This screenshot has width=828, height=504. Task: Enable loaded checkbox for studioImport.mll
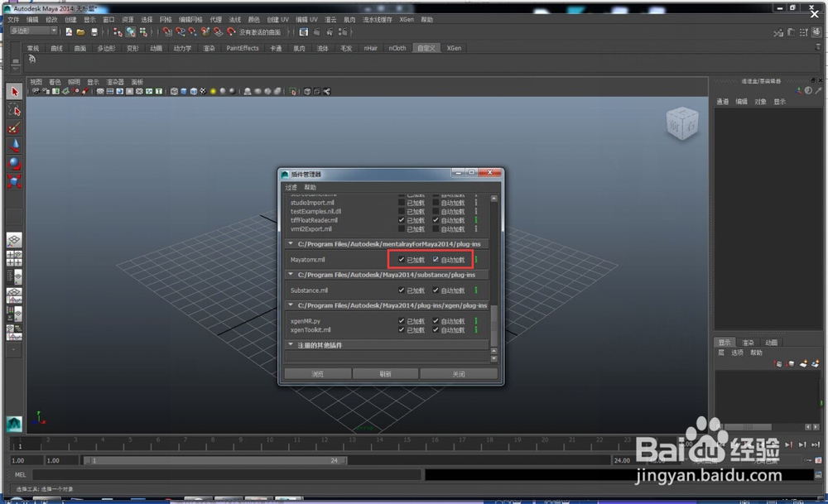pyautogui.click(x=402, y=203)
